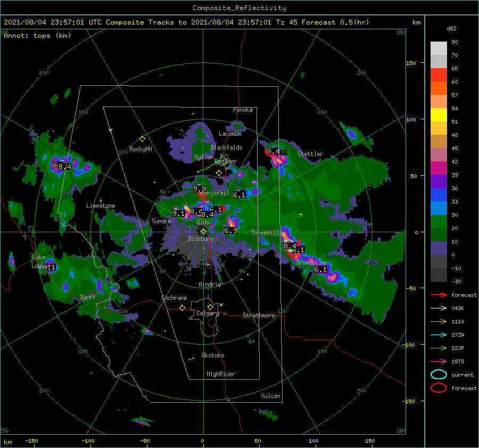Click the 'Annot: tops (km)' annotation text
The image size is (479, 448).
[x=37, y=36]
